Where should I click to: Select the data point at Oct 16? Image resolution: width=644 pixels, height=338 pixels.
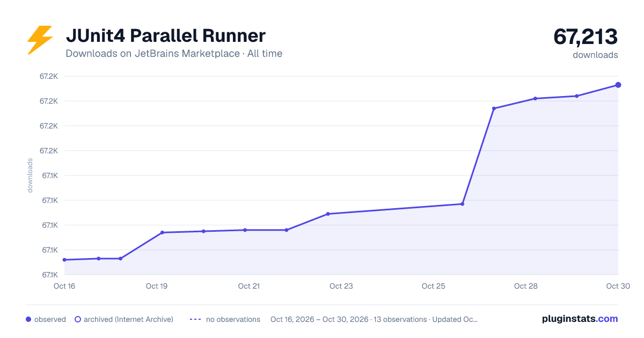(64, 260)
